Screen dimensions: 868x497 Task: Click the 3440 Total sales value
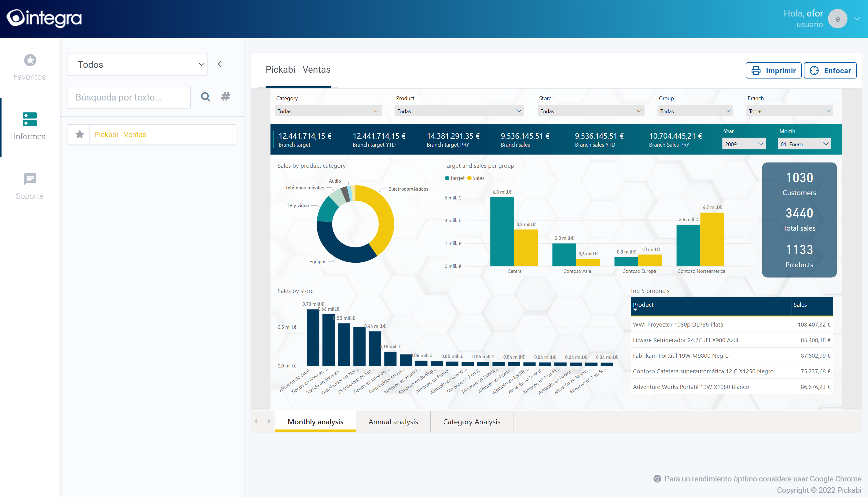point(799,213)
